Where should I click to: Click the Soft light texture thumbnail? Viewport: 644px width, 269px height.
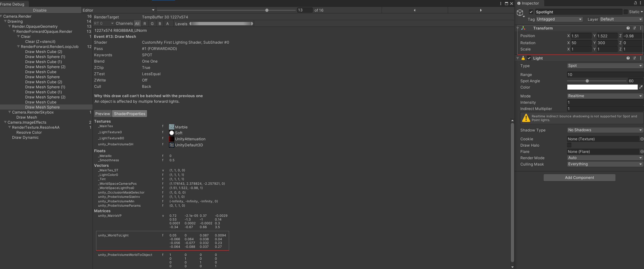coord(172,133)
